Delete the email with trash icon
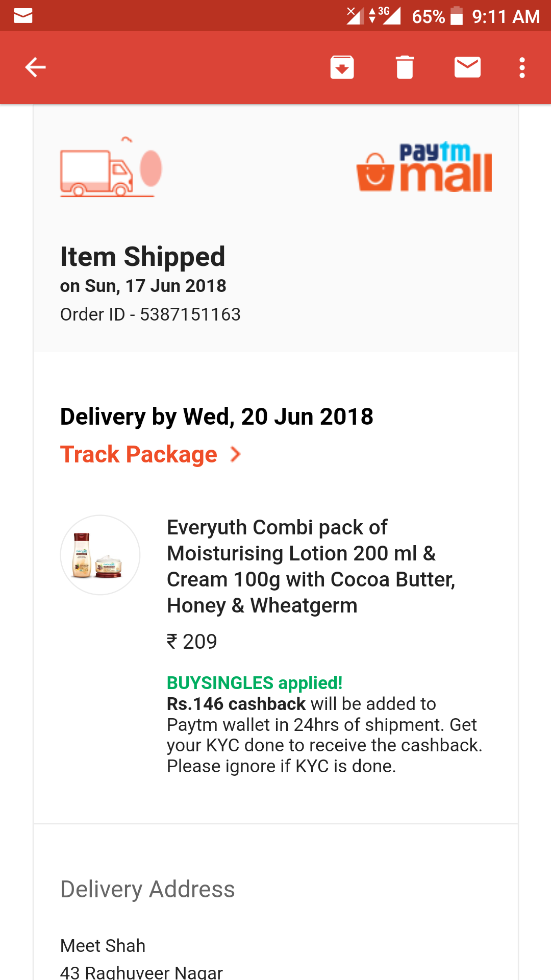 click(405, 67)
